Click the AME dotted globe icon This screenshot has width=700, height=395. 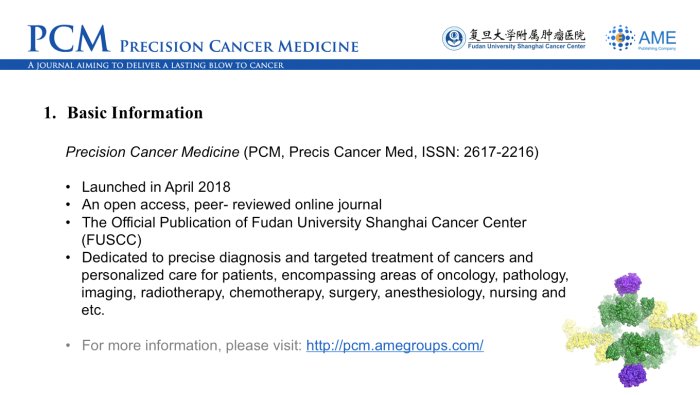(x=620, y=38)
